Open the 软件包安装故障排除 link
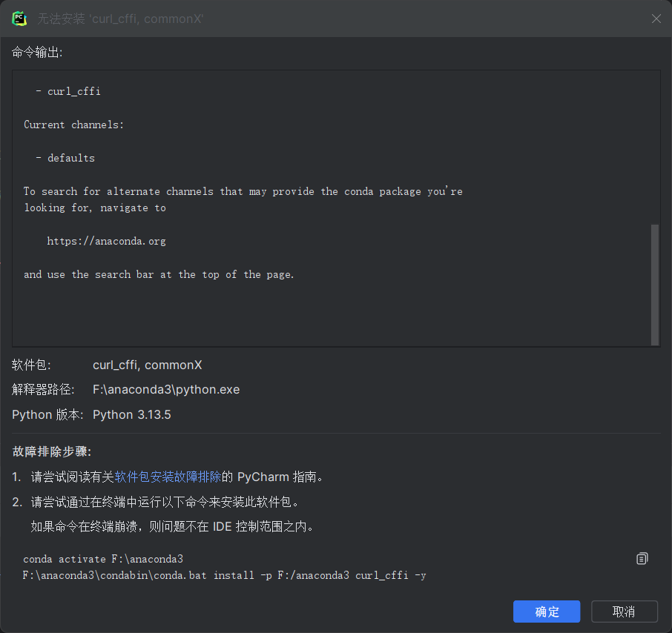This screenshot has width=672, height=633. click(168, 477)
